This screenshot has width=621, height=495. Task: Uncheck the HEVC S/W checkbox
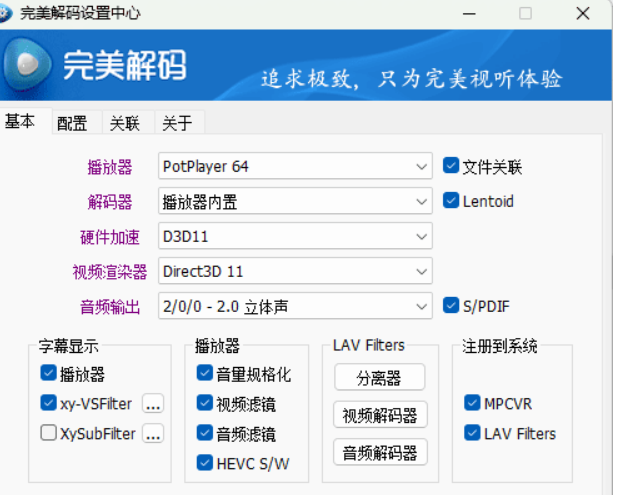205,463
